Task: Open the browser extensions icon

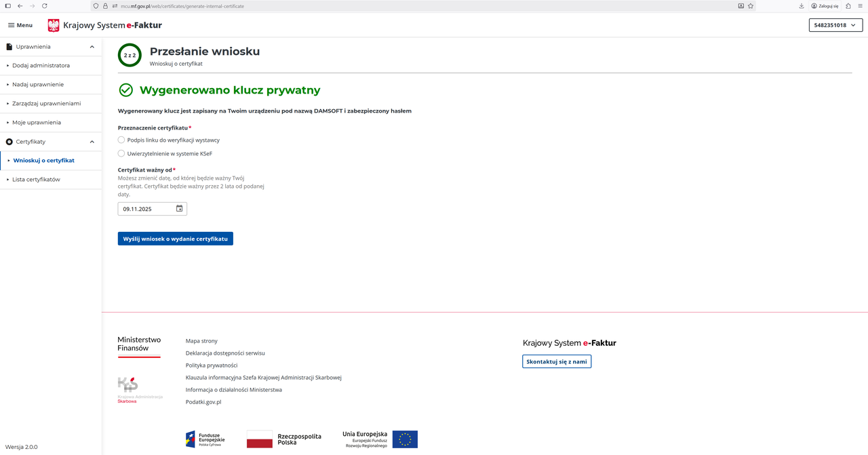Action: [848, 6]
